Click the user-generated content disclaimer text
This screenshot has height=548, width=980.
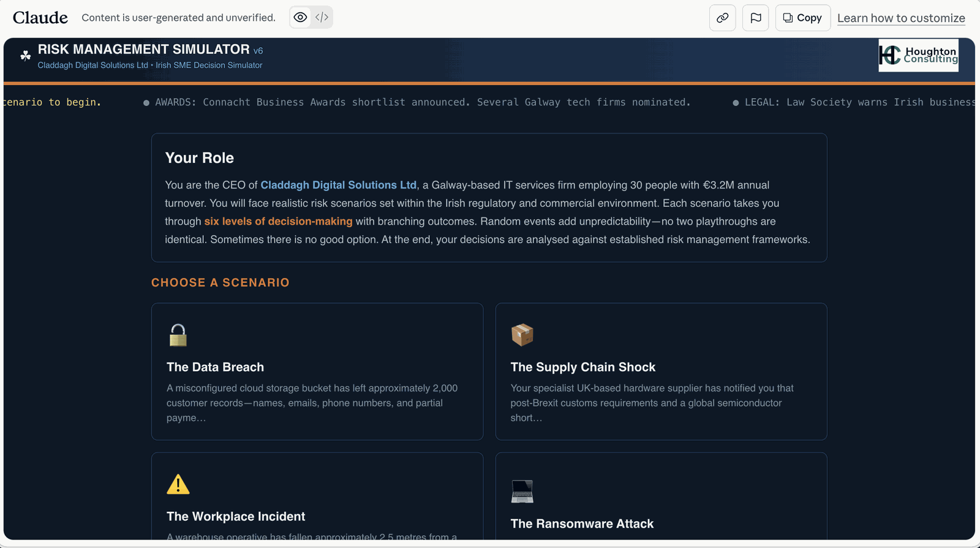[x=179, y=18]
